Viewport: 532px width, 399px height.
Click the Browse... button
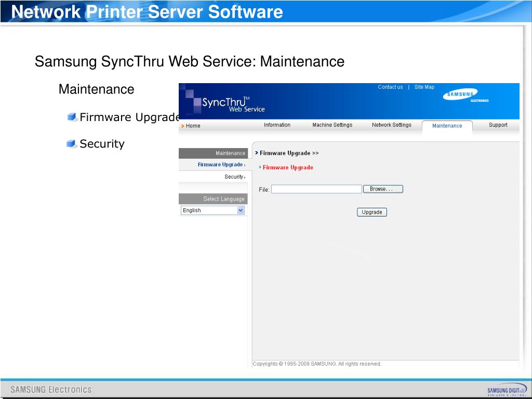(x=383, y=189)
